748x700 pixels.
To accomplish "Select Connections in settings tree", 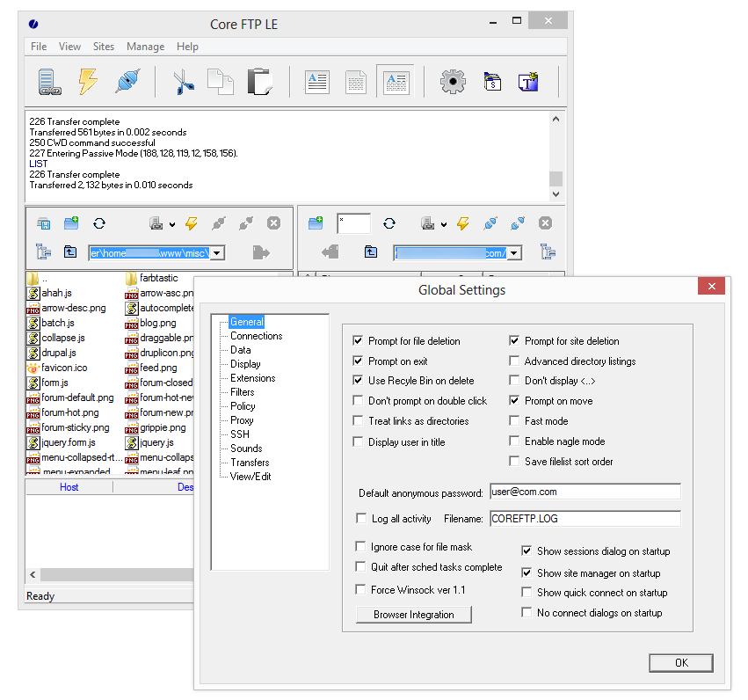I will coord(256,336).
